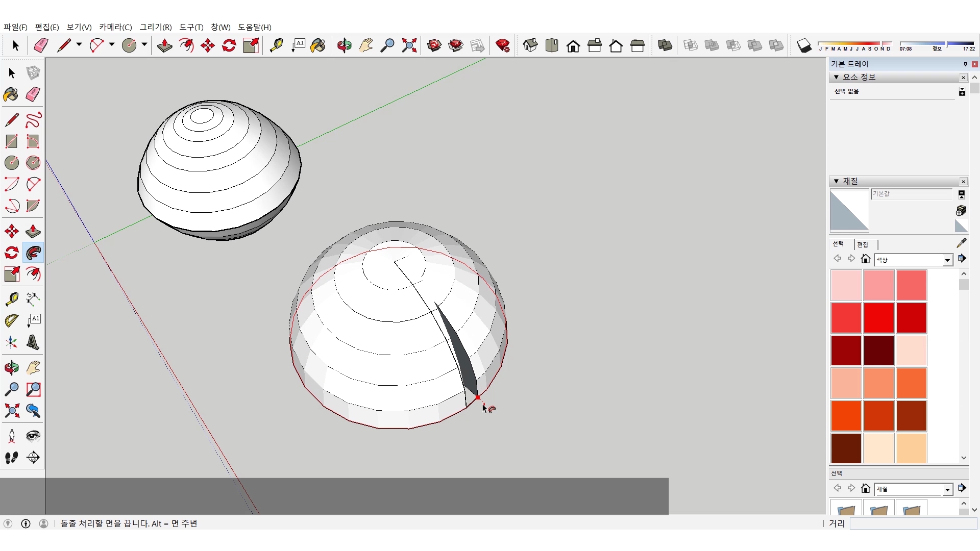Select the Iso view house icon
The width and height of the screenshot is (980, 551).
coord(530,45)
